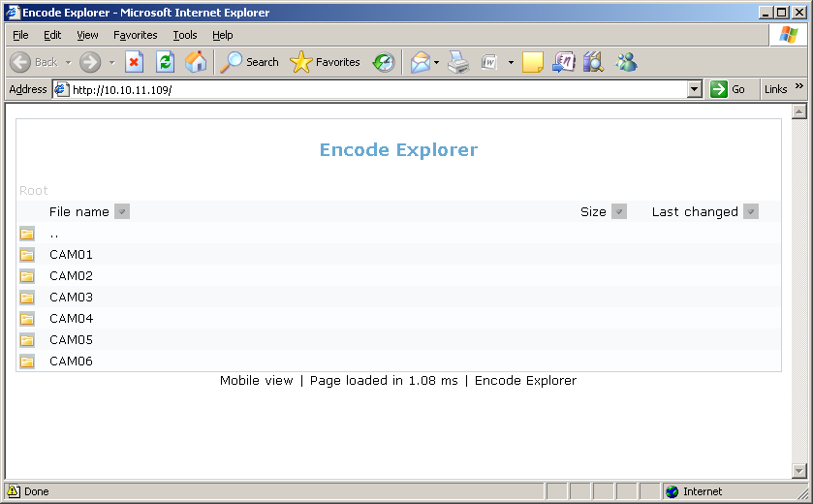
Task: Expand the Links toolbar chevron
Action: click(x=799, y=86)
